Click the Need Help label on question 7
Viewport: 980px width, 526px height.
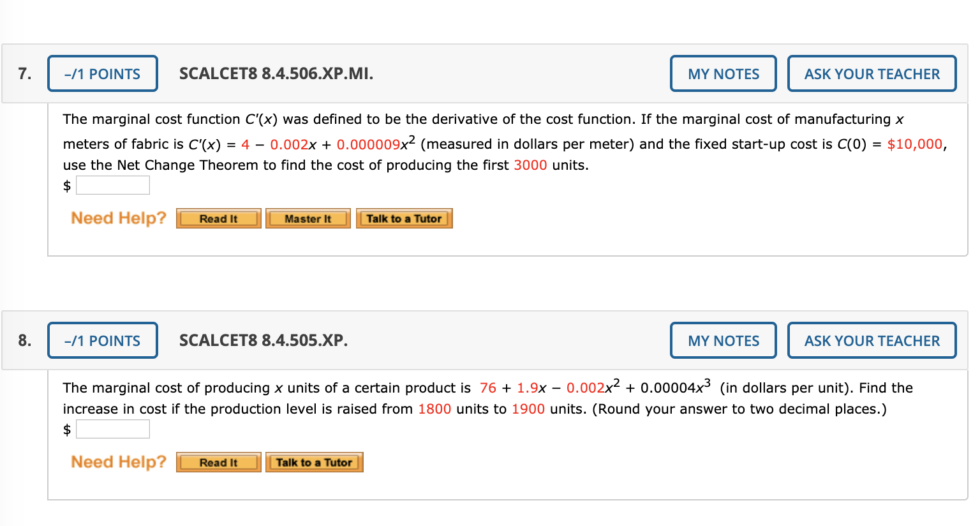[118, 218]
